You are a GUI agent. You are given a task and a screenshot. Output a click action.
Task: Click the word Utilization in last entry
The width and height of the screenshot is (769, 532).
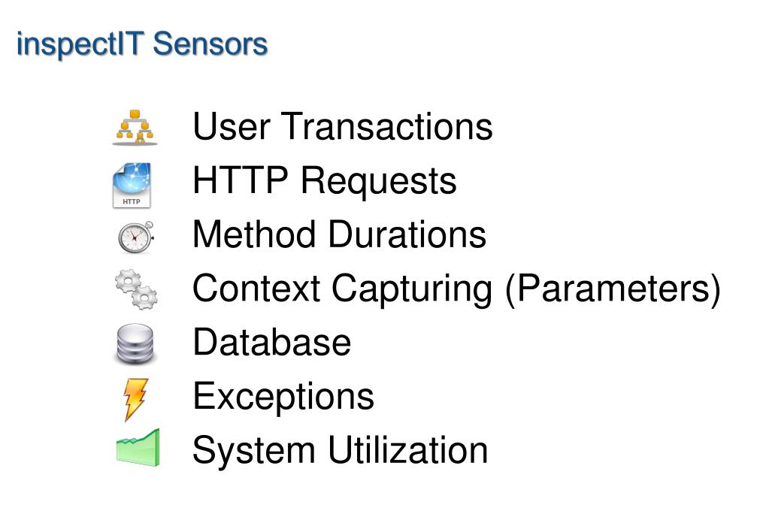(x=408, y=449)
